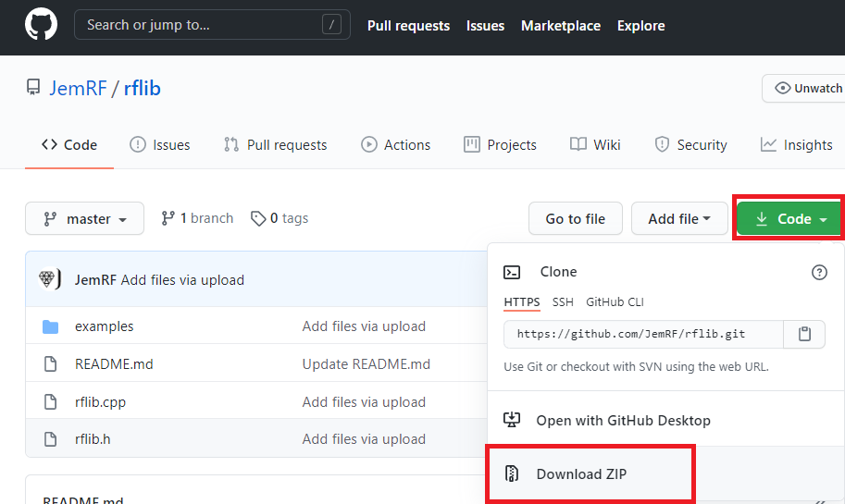The height and width of the screenshot is (504, 845).
Task: Open the README.md file
Action: click(114, 364)
